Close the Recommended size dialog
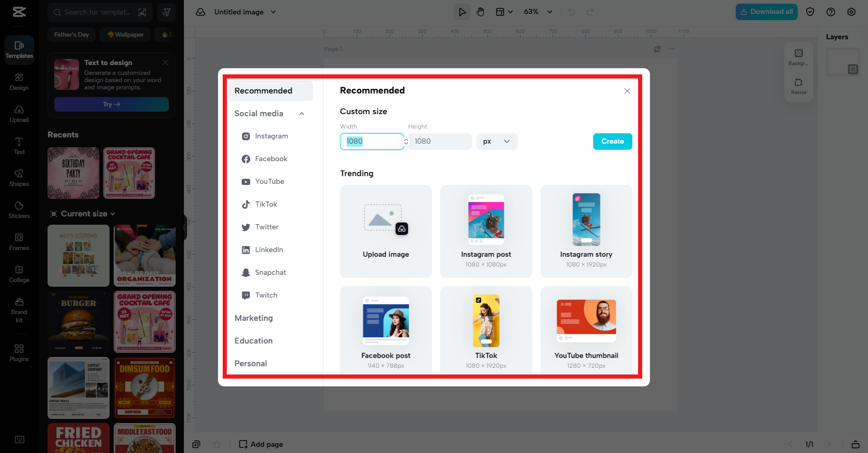This screenshot has height=453, width=868. tap(627, 91)
